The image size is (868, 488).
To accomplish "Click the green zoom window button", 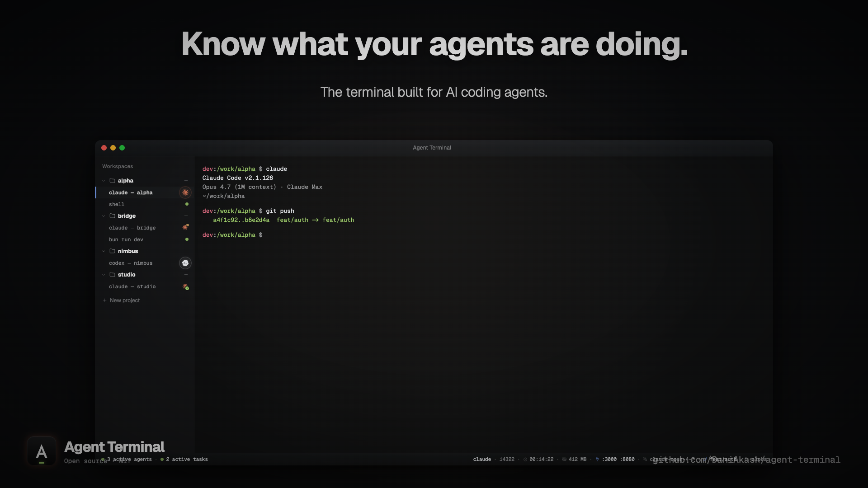I will coord(122,148).
